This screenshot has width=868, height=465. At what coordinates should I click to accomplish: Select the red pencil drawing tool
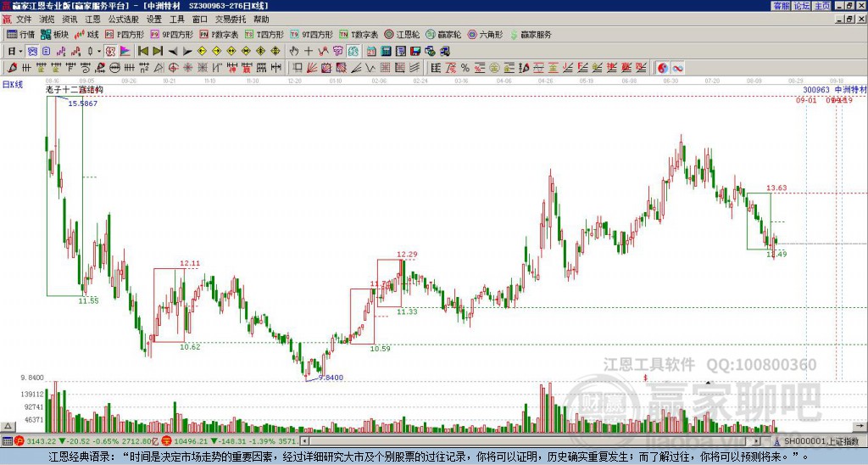coord(12,68)
